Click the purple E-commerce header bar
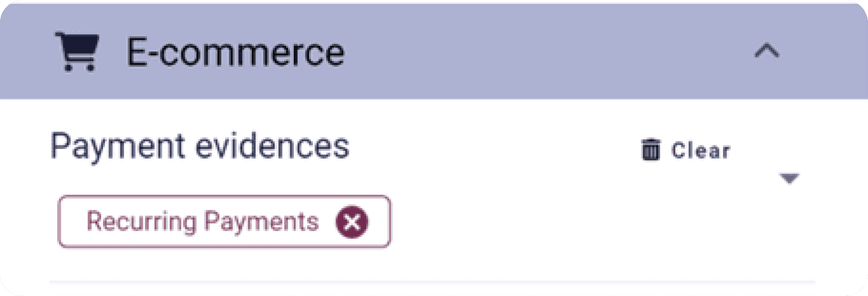The width and height of the screenshot is (868, 296). click(434, 51)
